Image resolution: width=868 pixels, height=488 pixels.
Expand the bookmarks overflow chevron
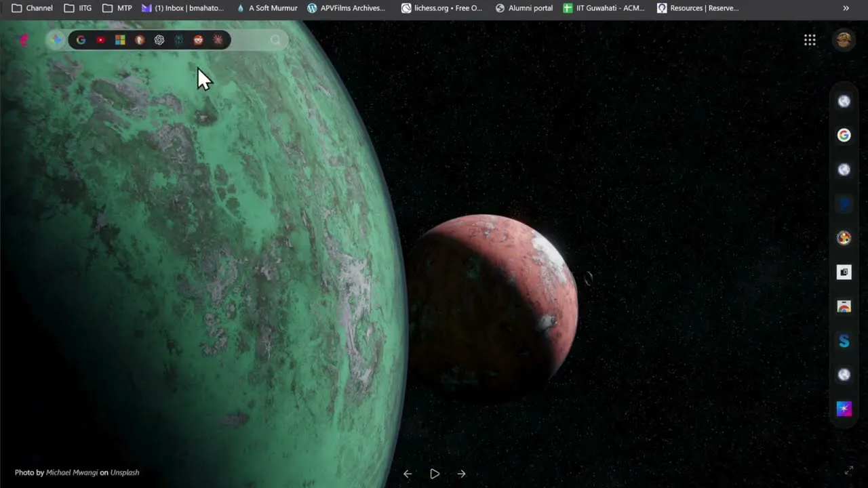(846, 8)
